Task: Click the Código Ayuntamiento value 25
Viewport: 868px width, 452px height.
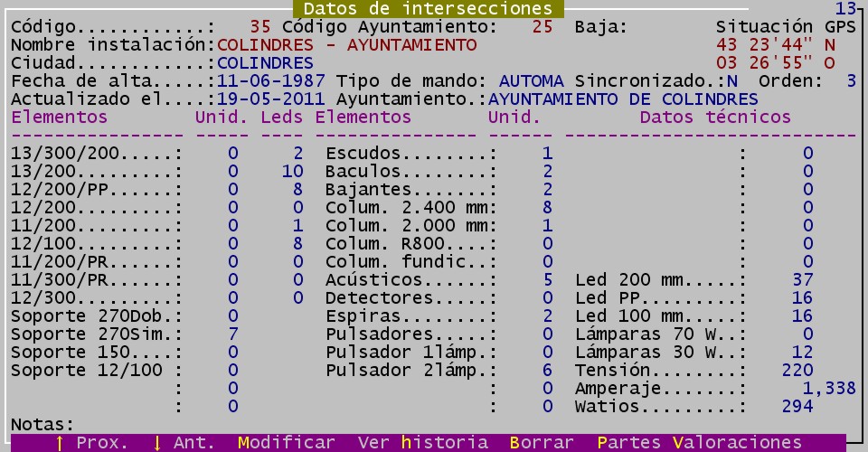Action: pos(542,26)
